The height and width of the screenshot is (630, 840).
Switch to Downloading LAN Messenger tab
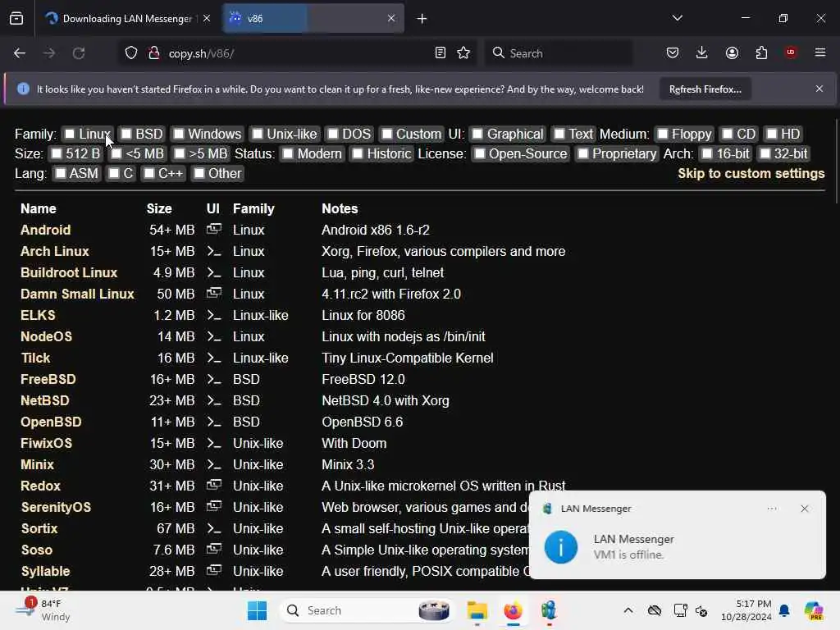coord(127,19)
